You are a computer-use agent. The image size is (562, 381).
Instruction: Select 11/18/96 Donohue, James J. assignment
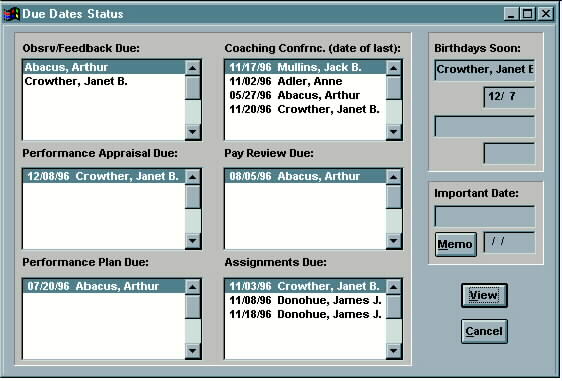coord(305,314)
